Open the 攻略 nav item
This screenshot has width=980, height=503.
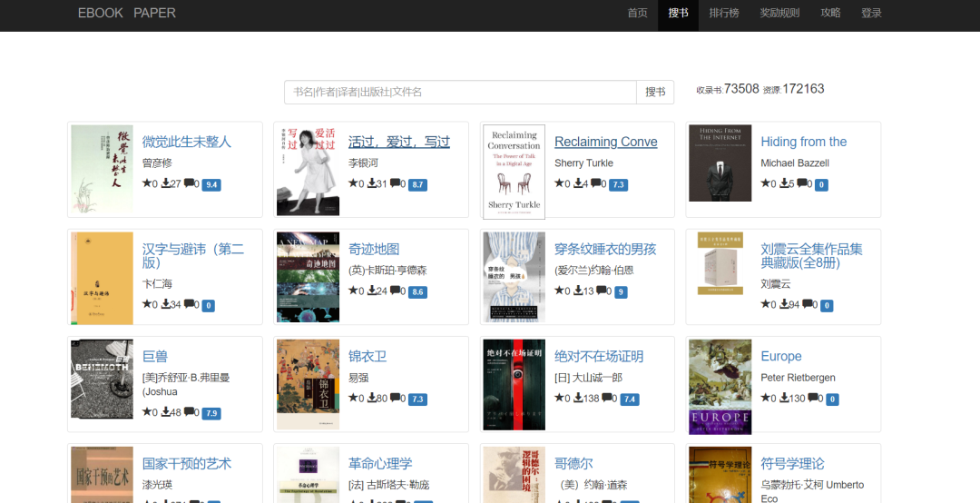830,13
